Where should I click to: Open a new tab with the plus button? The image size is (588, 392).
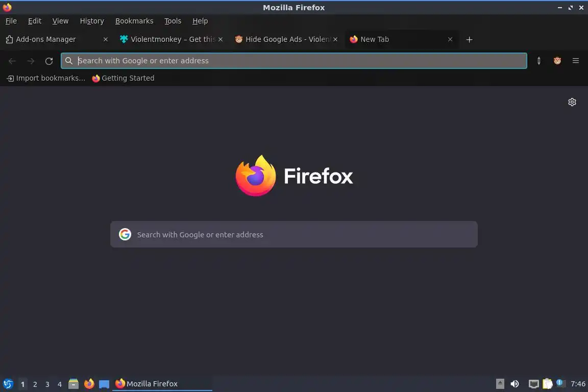(469, 39)
